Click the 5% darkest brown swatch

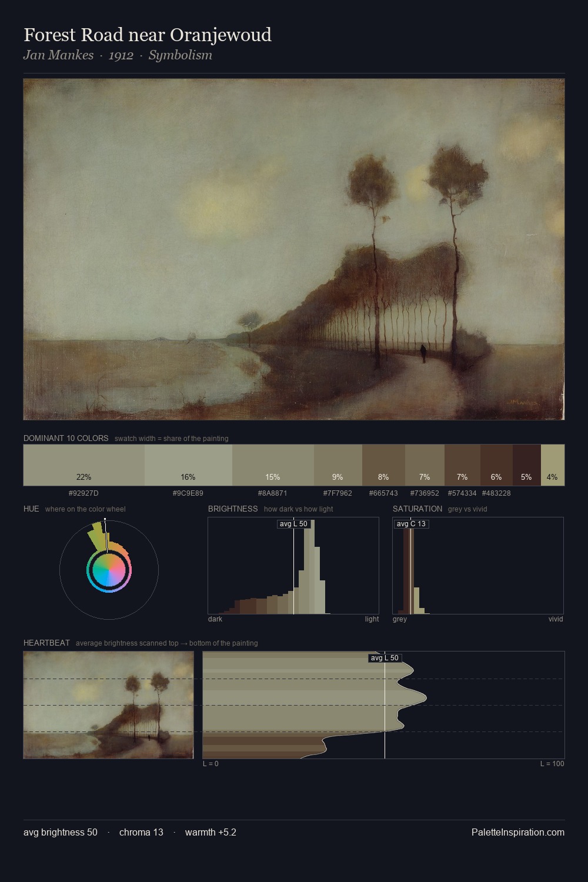coord(527,465)
